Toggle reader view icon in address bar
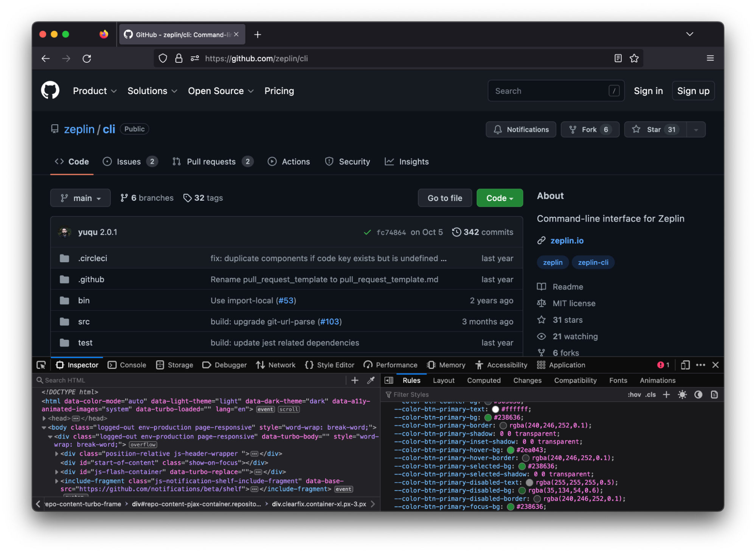756x554 pixels. (x=618, y=58)
